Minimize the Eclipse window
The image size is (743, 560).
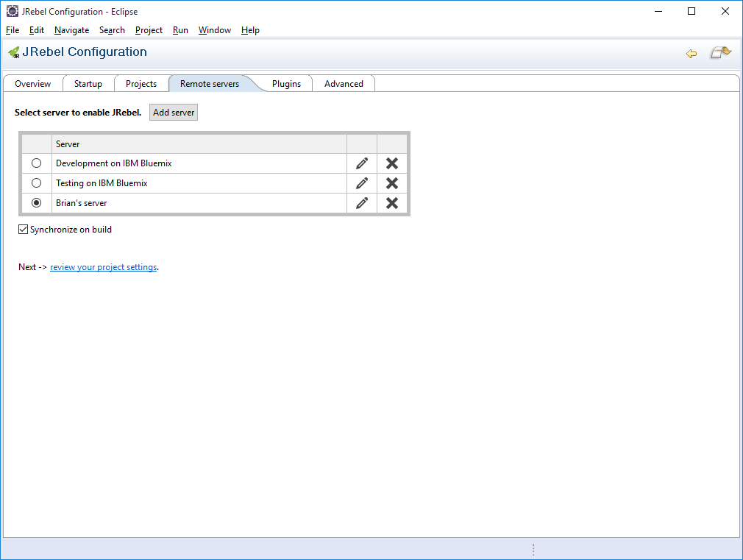658,11
